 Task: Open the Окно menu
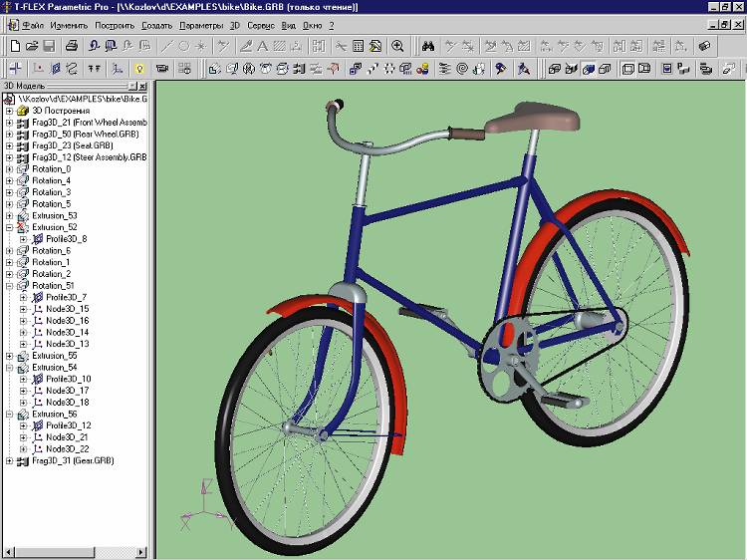(312, 25)
